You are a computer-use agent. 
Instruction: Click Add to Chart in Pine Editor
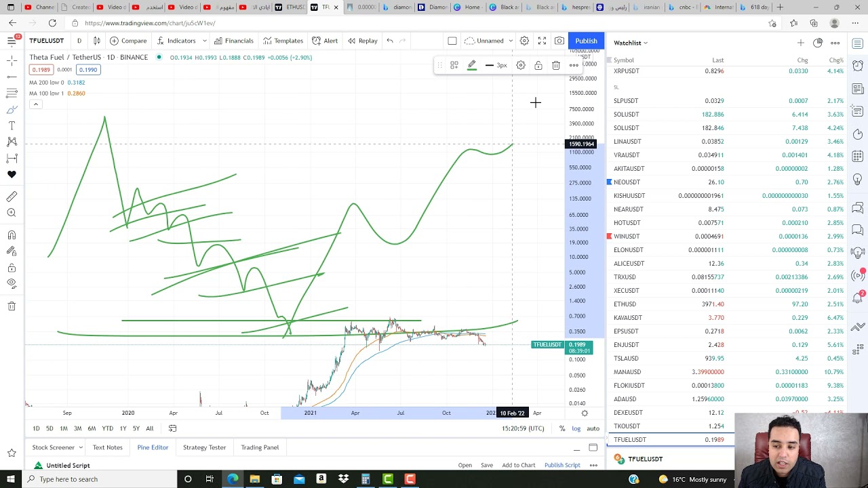(x=519, y=465)
